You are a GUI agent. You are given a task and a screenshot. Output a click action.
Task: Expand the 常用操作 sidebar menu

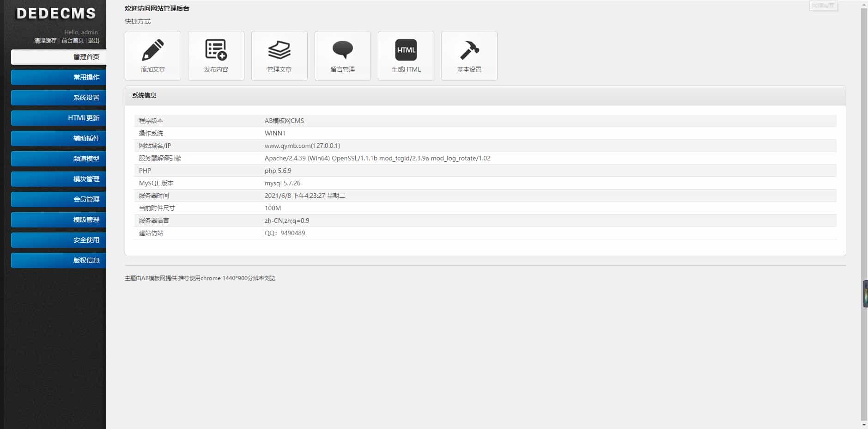tap(59, 77)
